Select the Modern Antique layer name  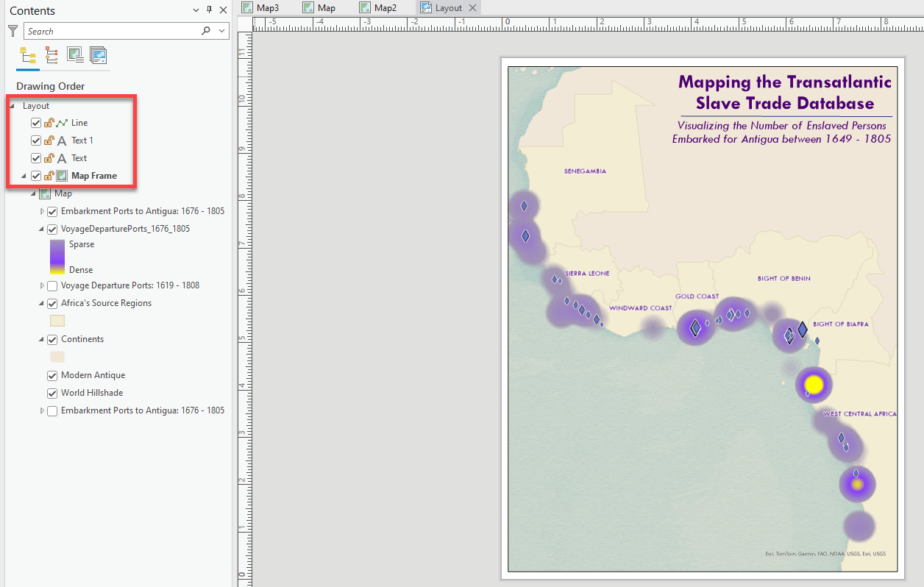(x=93, y=375)
